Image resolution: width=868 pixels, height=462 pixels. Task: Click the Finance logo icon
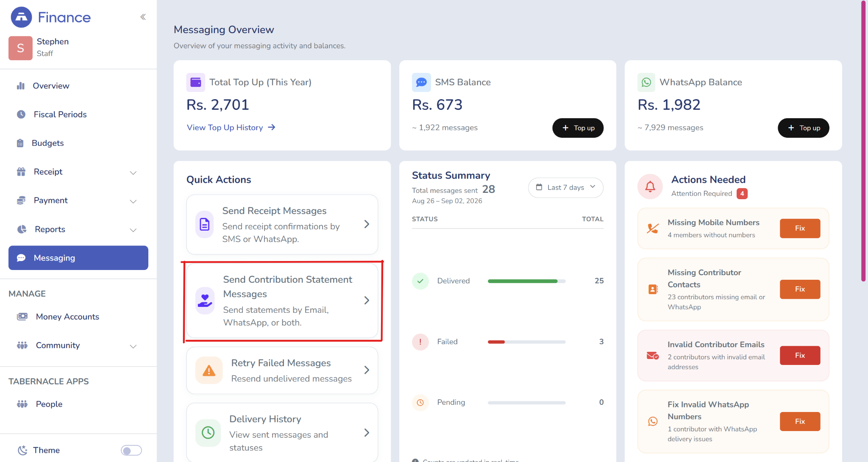coord(21,17)
